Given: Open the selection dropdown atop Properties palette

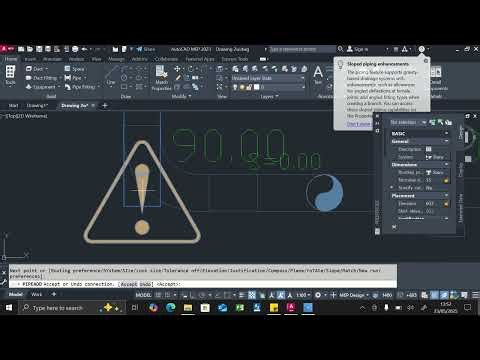Looking at the screenshot, I should (408, 122).
